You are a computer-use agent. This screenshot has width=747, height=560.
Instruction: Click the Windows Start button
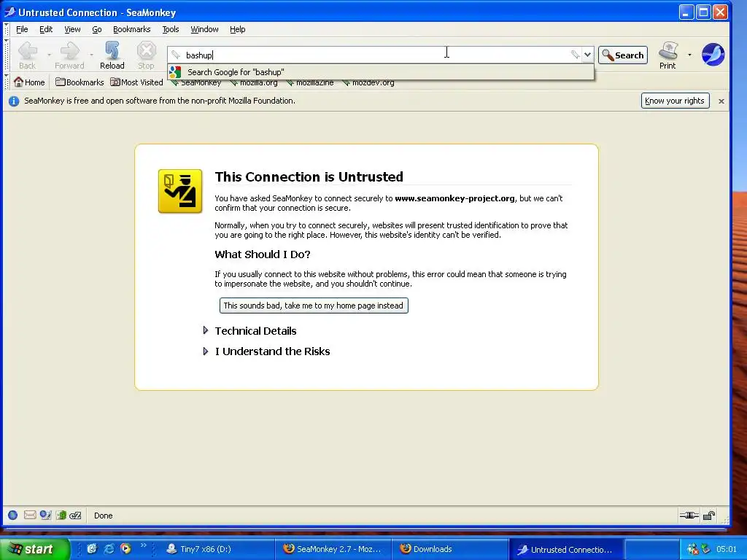click(34, 549)
